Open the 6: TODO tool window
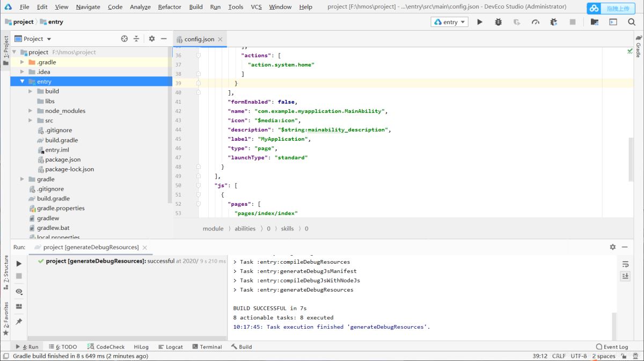The width and height of the screenshot is (644, 361). coord(62,347)
